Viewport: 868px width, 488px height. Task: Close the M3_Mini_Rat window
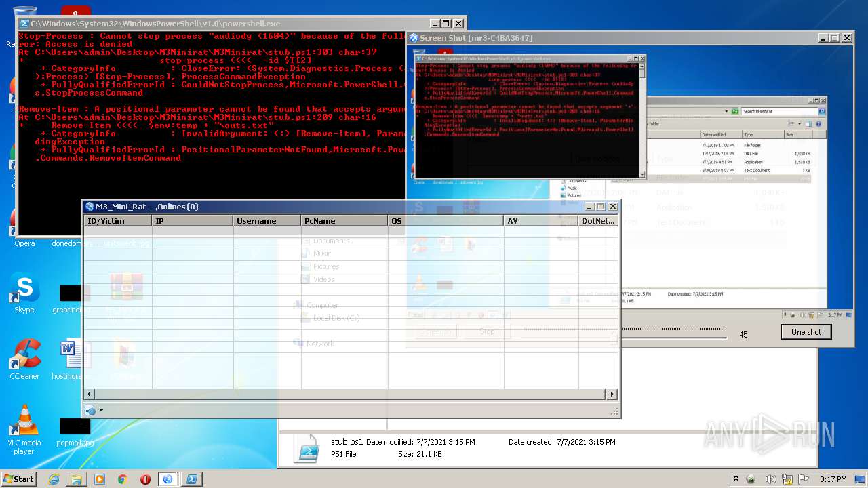(x=612, y=207)
